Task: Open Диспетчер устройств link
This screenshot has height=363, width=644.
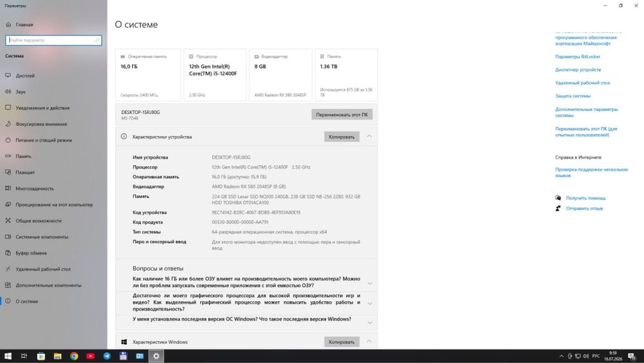Action: click(x=578, y=70)
